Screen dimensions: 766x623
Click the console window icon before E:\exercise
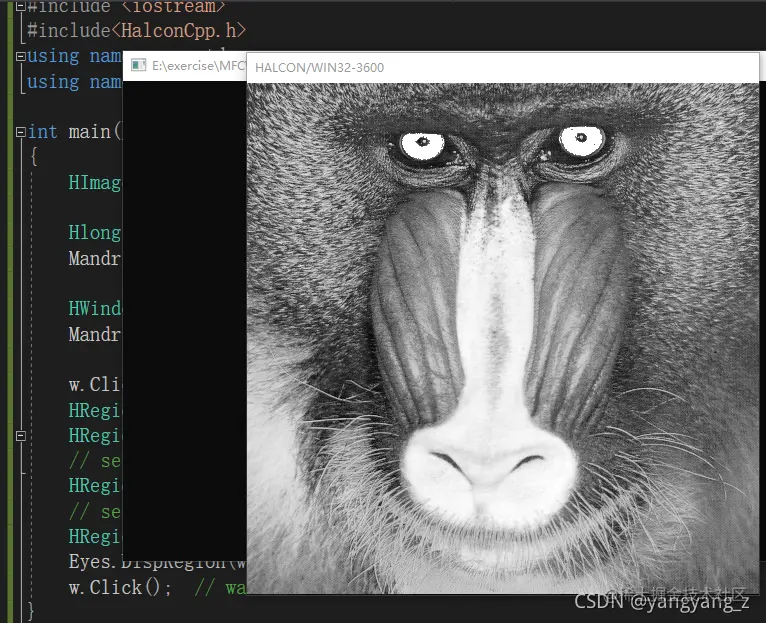tap(138, 65)
